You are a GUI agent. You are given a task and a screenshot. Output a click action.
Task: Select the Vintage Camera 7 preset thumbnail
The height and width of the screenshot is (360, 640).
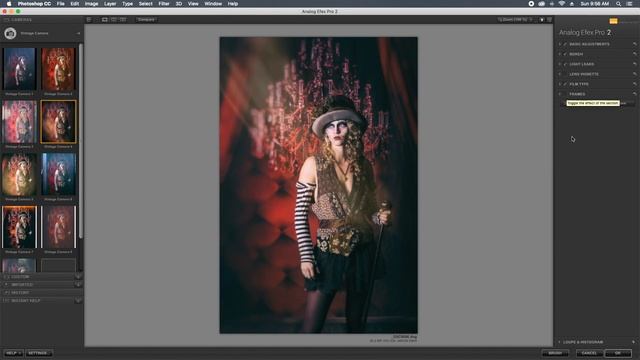click(x=20, y=227)
